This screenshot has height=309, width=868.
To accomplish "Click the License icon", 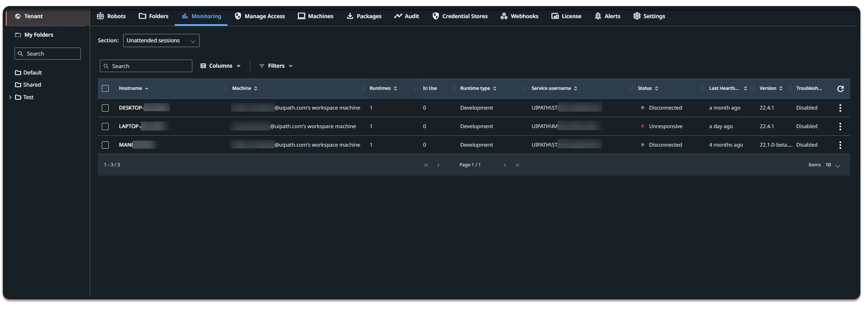I will click(555, 16).
